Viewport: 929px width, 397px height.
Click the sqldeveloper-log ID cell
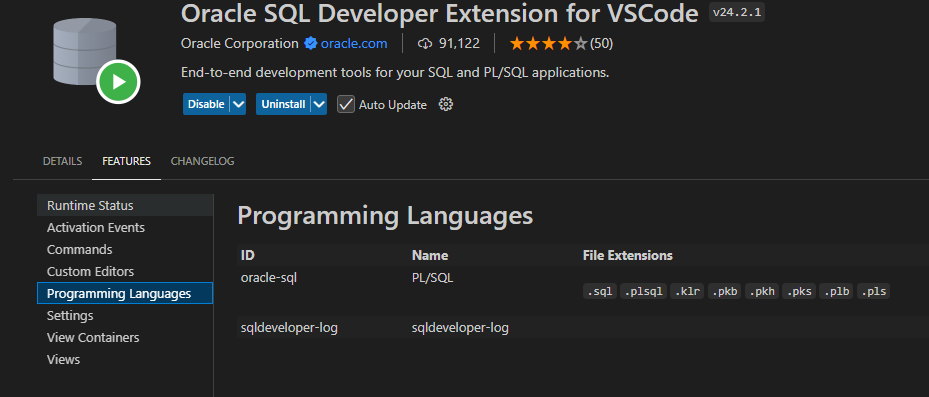point(289,327)
